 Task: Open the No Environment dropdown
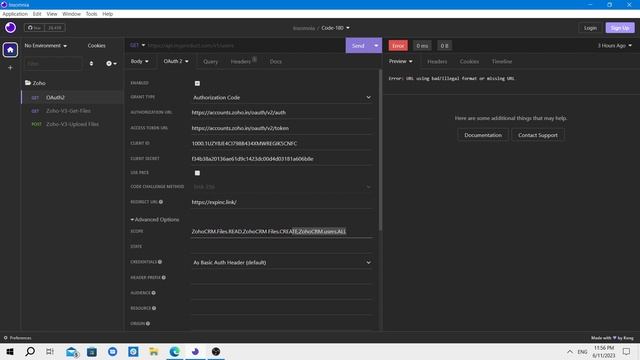point(45,46)
